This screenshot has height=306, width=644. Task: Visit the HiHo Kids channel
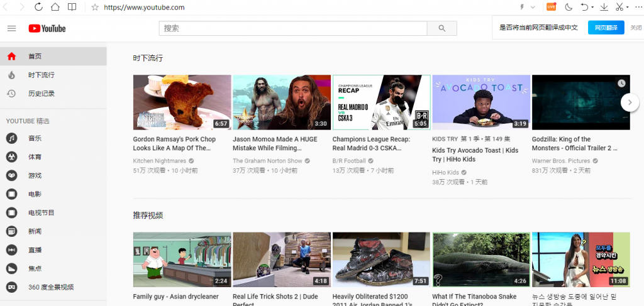[446, 172]
